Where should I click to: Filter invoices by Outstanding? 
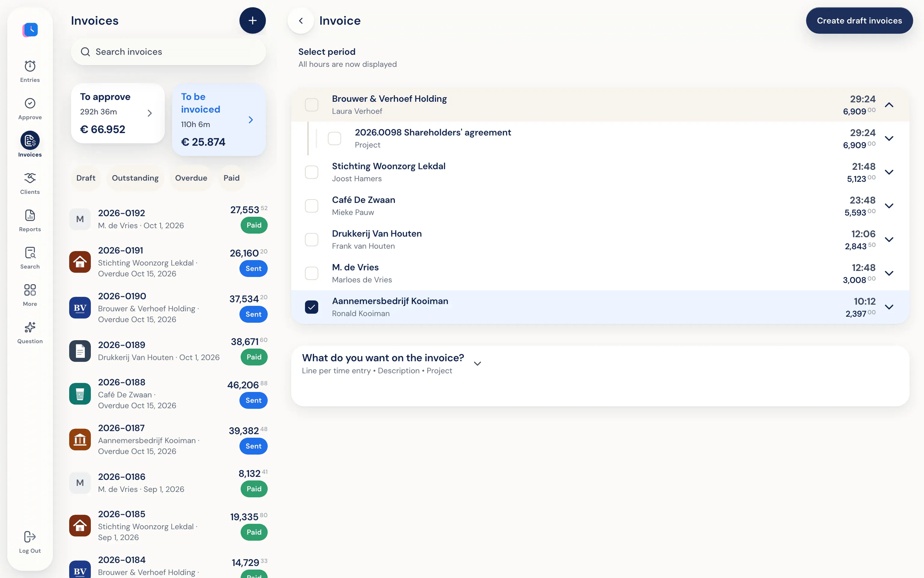click(x=135, y=178)
